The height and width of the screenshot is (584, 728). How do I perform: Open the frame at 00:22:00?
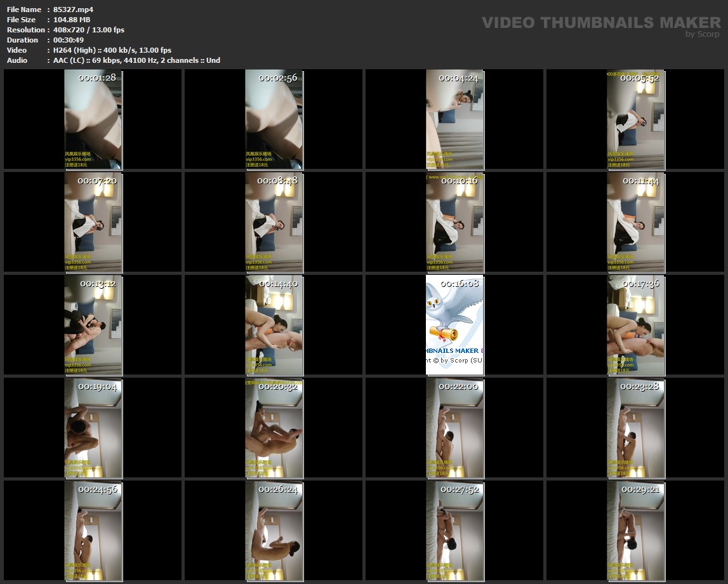[x=454, y=428]
